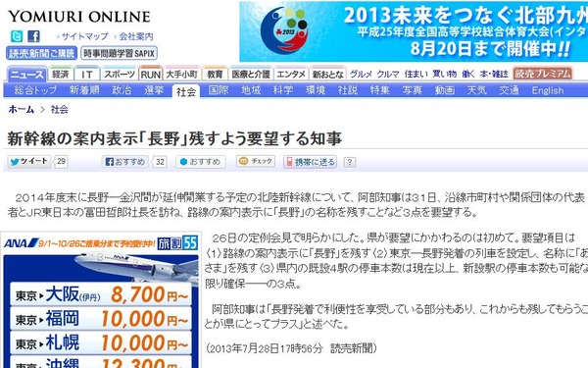
Task: Click the 読売新聞ご購読 button
Action: point(41,53)
